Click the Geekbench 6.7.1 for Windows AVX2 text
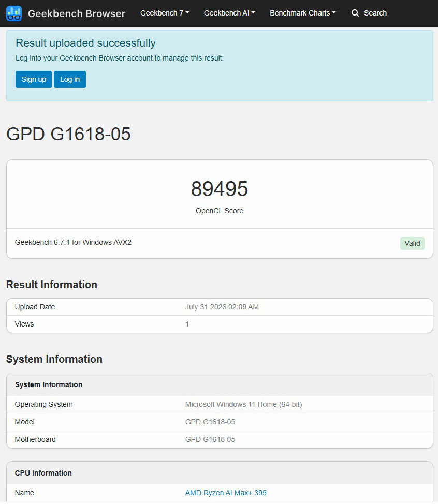 tap(73, 242)
